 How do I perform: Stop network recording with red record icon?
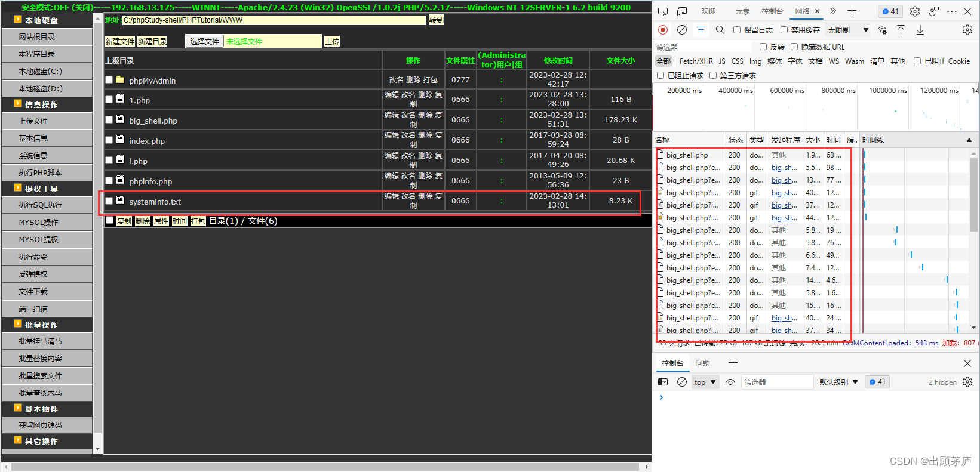point(663,30)
